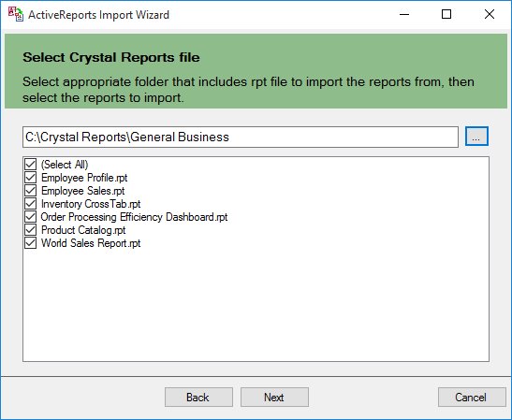The image size is (512, 420).
Task: Select the Product Catalog.rpt file name
Action: click(83, 230)
